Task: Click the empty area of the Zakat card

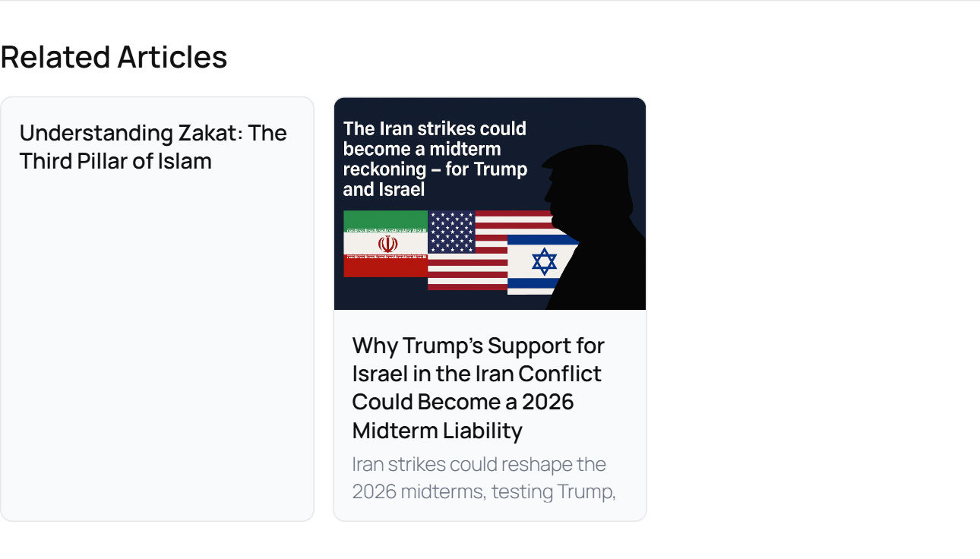Action: [157, 342]
